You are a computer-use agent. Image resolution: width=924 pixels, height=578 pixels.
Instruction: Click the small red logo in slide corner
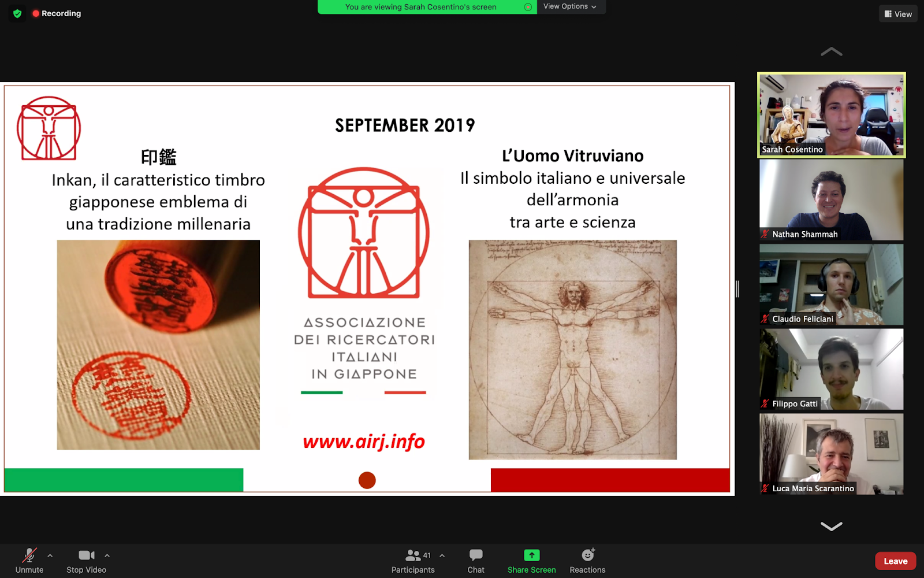pos(49,128)
